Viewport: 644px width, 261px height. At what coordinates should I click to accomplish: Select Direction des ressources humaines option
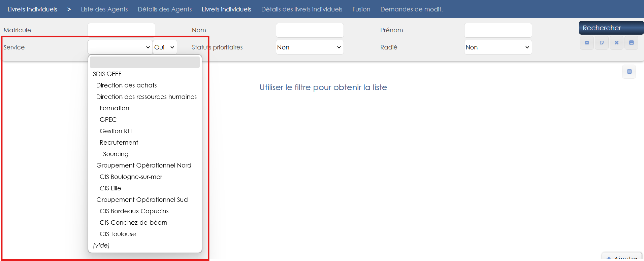click(x=146, y=97)
